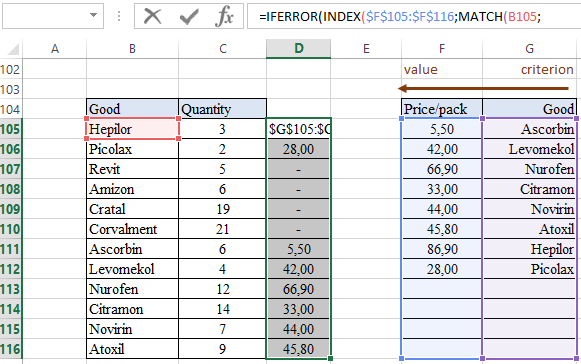This screenshot has height=364, width=581.
Task: Select row 110 header
Action: pyautogui.click(x=11, y=229)
